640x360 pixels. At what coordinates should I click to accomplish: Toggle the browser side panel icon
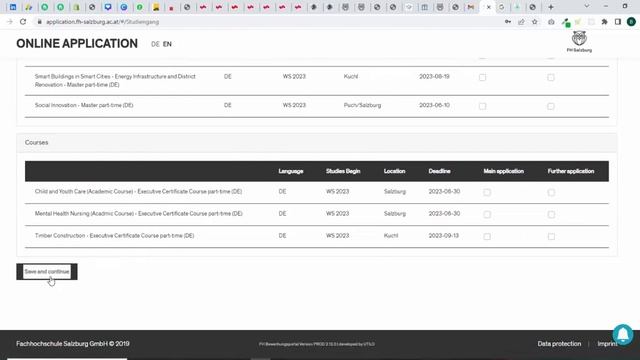click(618, 22)
